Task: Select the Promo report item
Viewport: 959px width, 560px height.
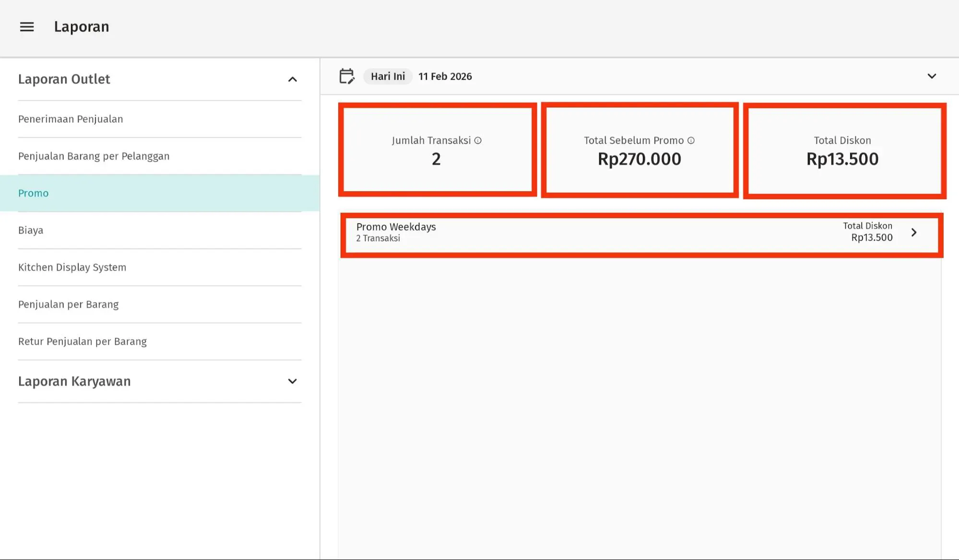Action: pos(34,193)
